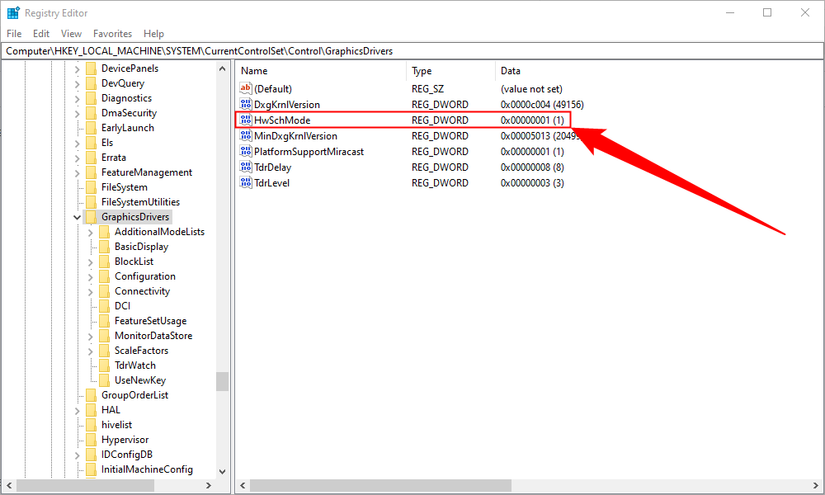This screenshot has width=825, height=495.
Task: Click values pane scroll-right arrow
Action: pyautogui.click(x=816, y=486)
